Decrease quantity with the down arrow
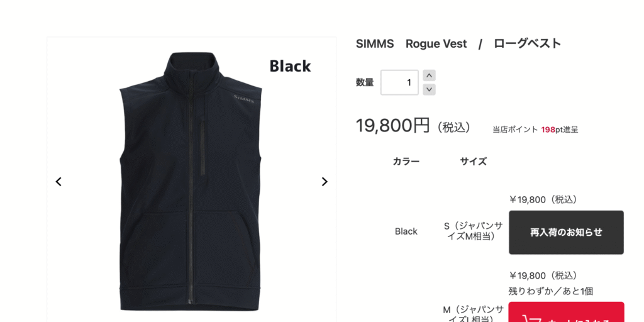 [x=429, y=89]
